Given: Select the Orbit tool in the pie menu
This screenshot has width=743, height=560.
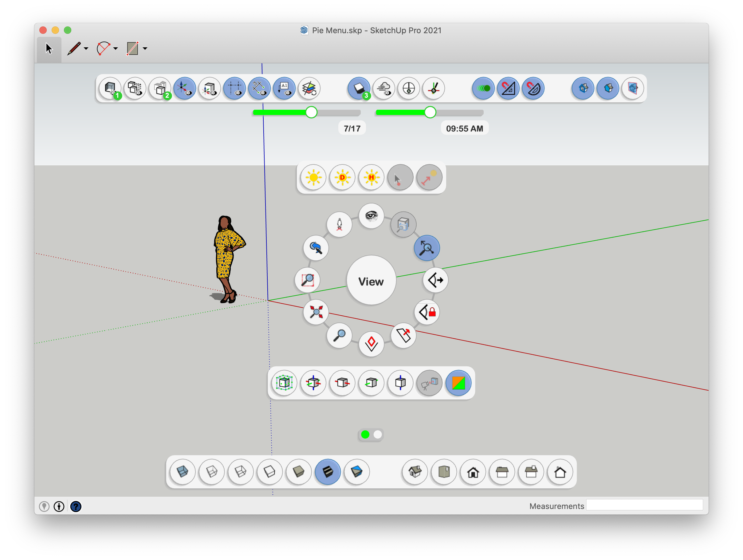Looking at the screenshot, I should click(x=316, y=248).
